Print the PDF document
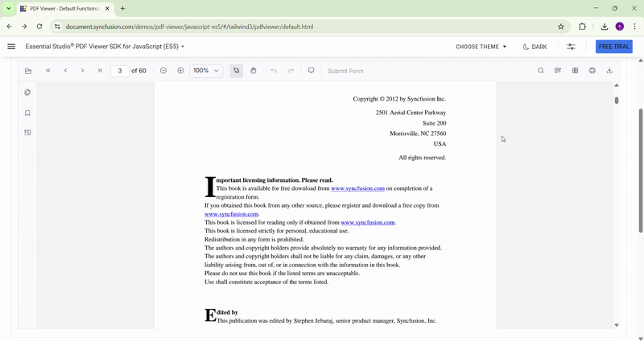The height and width of the screenshot is (342, 644). pyautogui.click(x=592, y=71)
